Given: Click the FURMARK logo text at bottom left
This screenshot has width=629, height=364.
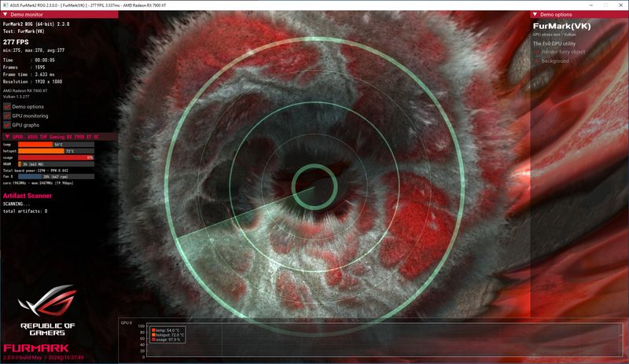Looking at the screenshot, I should point(36,348).
